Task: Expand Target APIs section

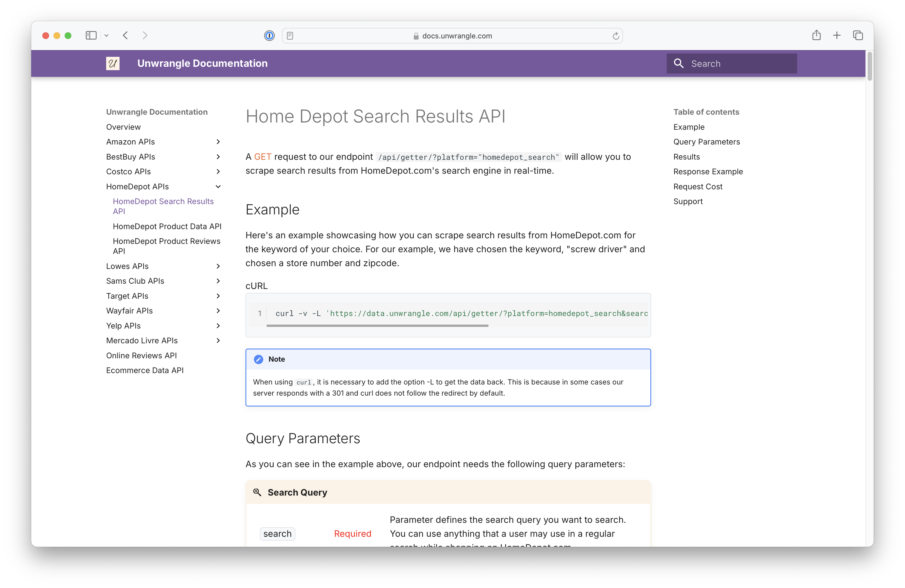Action: pyautogui.click(x=218, y=296)
